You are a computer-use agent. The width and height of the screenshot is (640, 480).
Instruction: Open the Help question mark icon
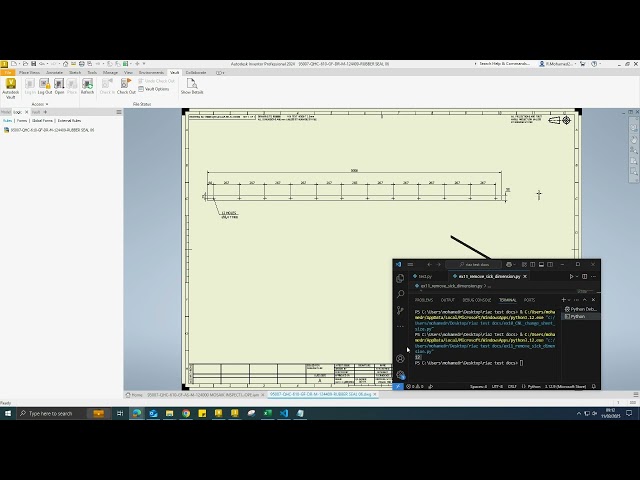click(x=594, y=64)
